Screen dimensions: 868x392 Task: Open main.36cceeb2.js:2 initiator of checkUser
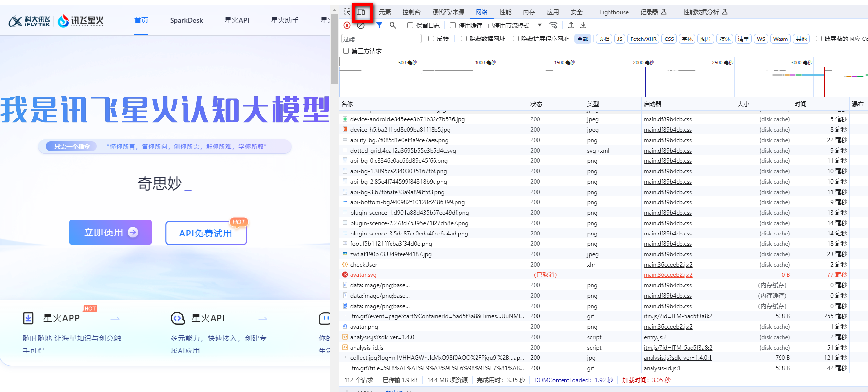point(668,264)
